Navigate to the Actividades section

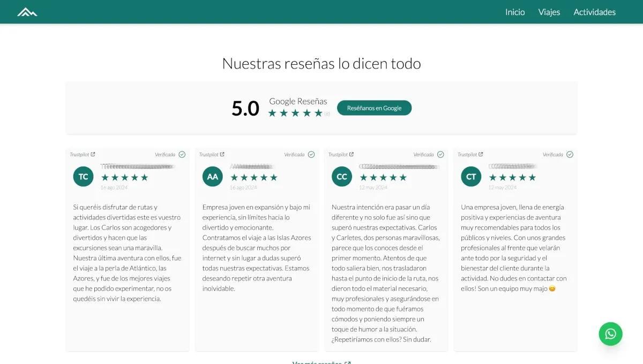click(595, 12)
